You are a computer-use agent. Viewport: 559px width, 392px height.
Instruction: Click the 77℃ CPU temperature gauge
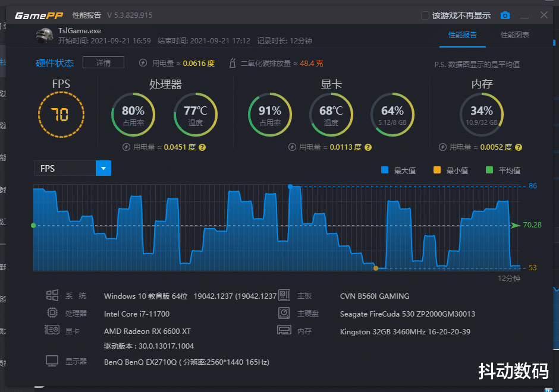click(196, 115)
